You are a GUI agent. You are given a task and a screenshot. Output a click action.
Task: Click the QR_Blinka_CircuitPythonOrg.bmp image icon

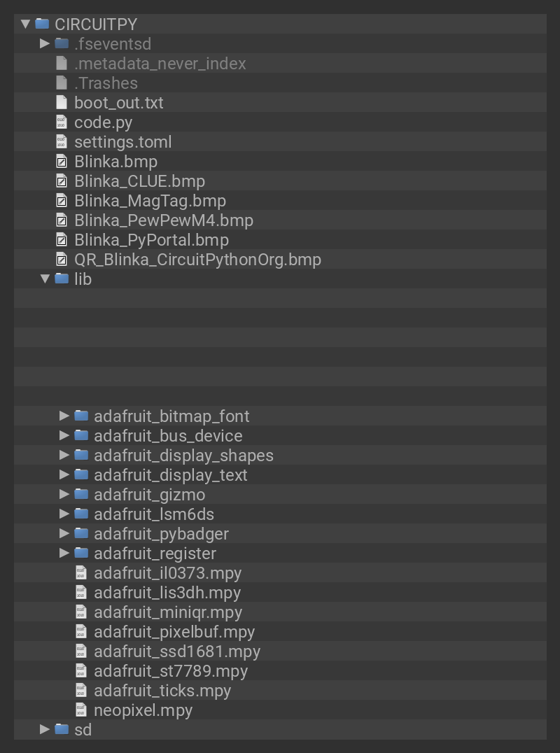point(62,259)
